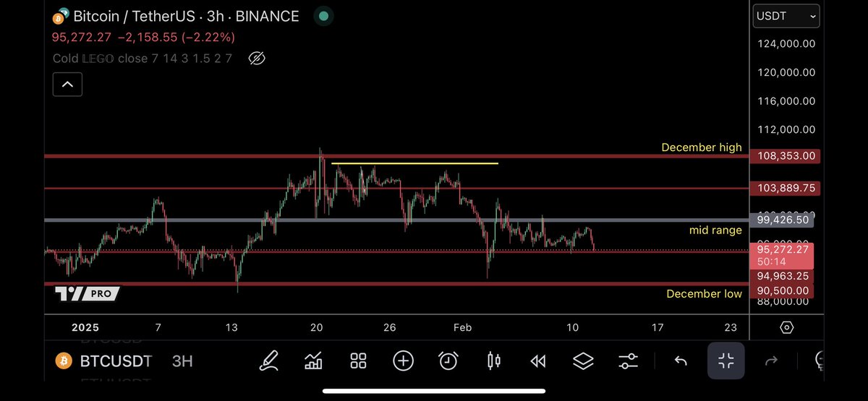Select the mid range text label
Image resolution: width=868 pixels, height=401 pixels.
[715, 230]
